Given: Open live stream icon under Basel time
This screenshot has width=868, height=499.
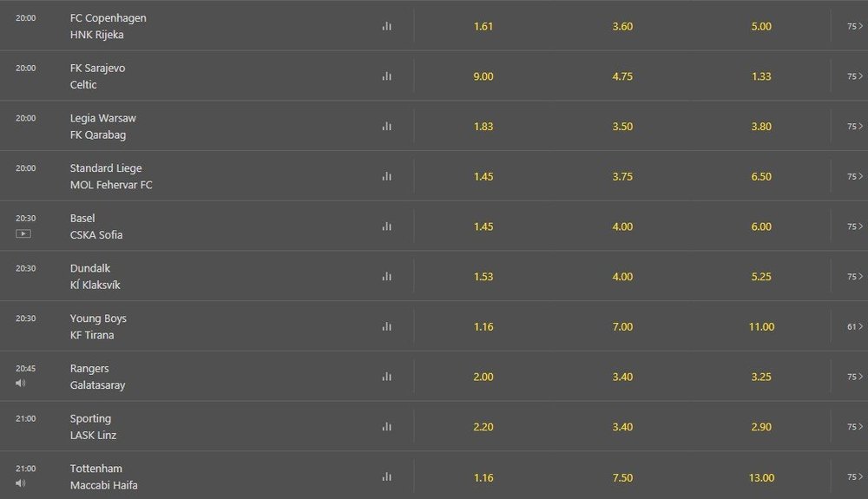Looking at the screenshot, I should click(23, 233).
